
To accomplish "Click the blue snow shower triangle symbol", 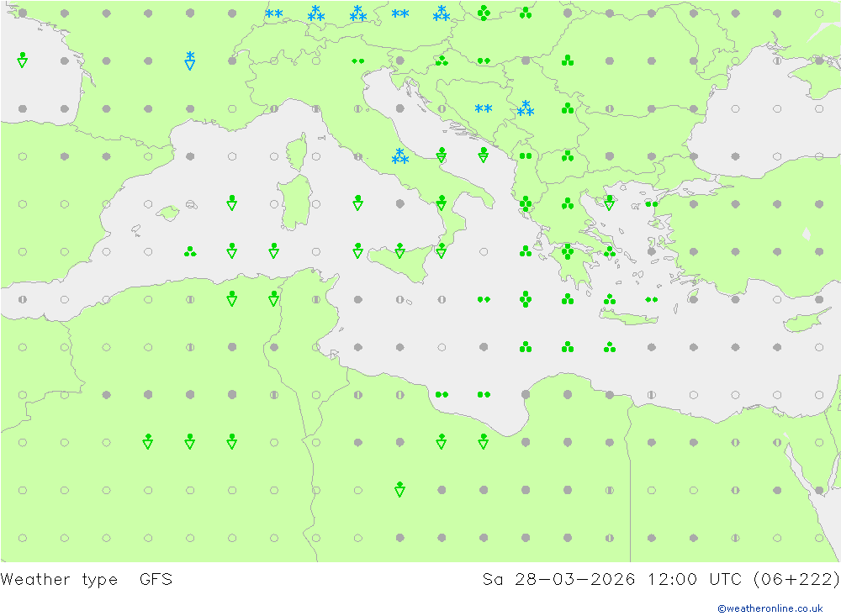I will click(x=190, y=61).
